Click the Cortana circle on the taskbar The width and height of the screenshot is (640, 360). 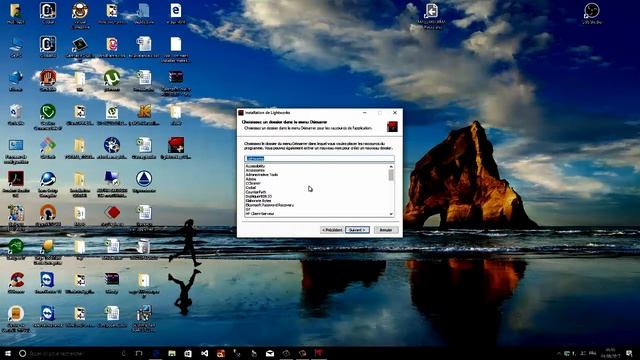pos(22,353)
